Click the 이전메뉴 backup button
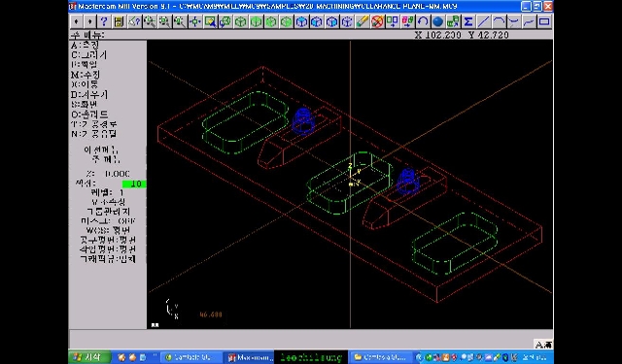This screenshot has width=622, height=364. (x=101, y=150)
